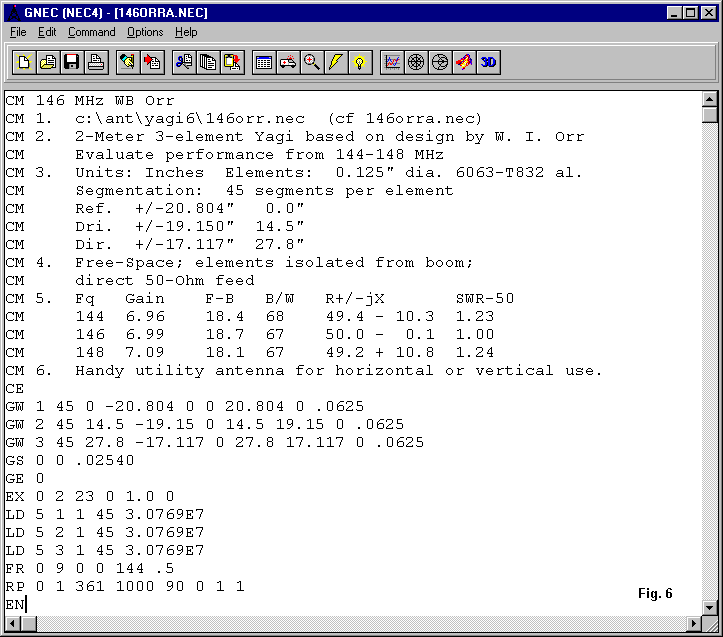The height and width of the screenshot is (637, 723).
Task: Open the File menu
Action: click(x=18, y=32)
